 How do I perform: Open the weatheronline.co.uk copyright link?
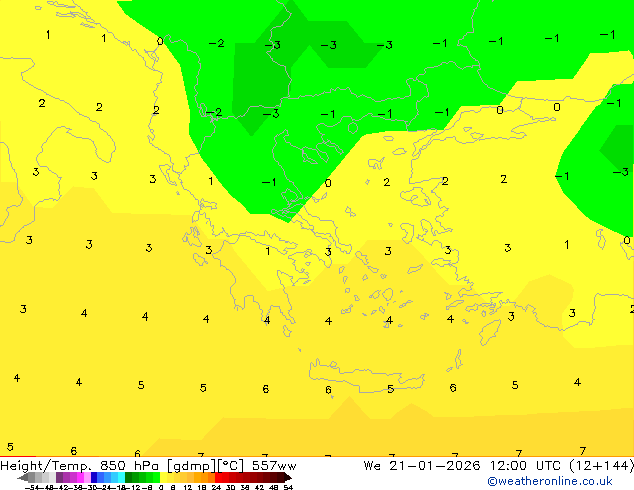click(549, 481)
